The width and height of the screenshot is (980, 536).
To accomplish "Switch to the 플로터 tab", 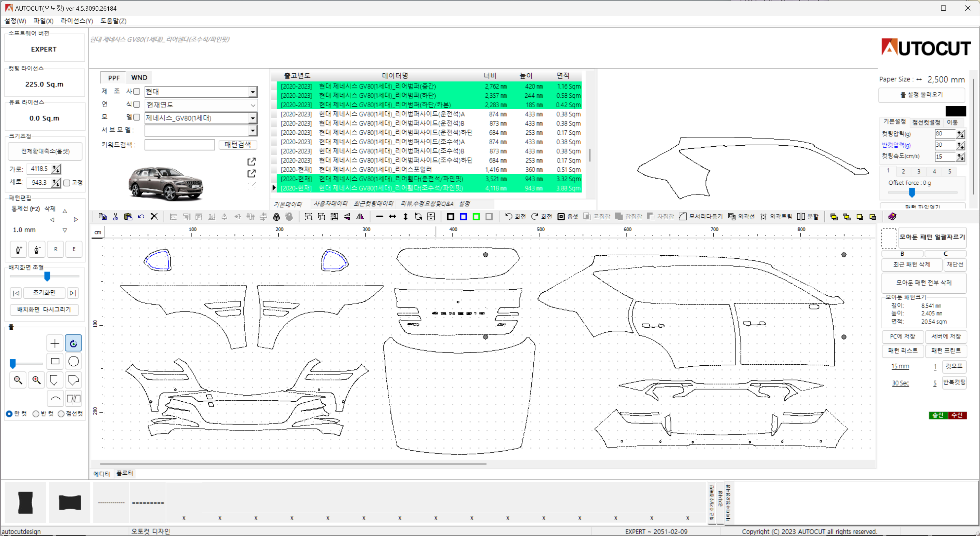I will pos(125,473).
